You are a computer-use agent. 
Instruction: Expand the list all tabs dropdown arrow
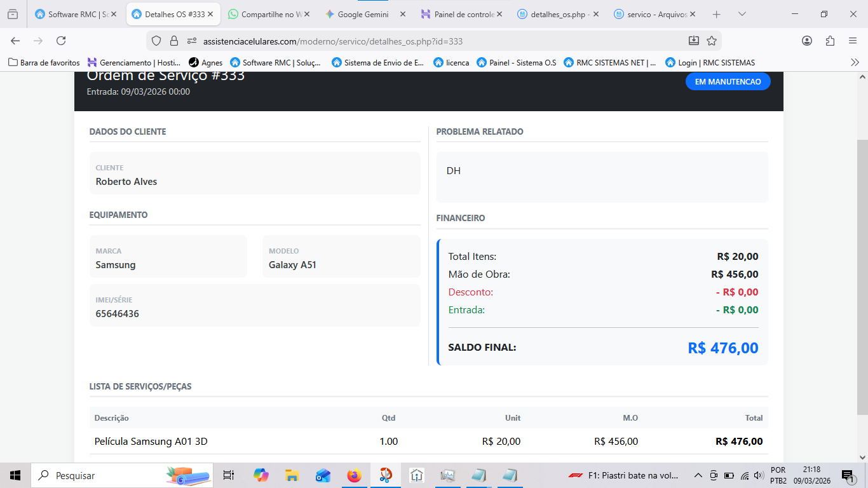pos(742,14)
